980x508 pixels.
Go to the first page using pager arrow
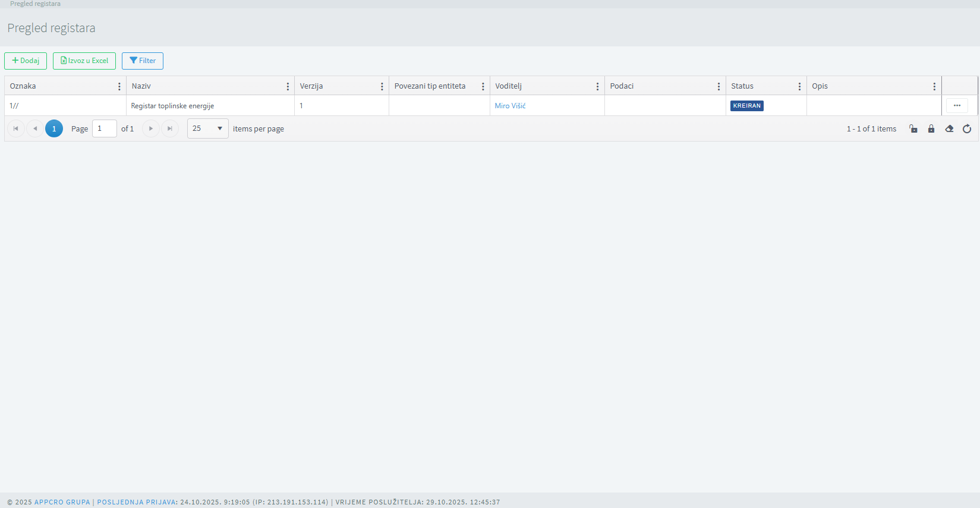(16, 128)
